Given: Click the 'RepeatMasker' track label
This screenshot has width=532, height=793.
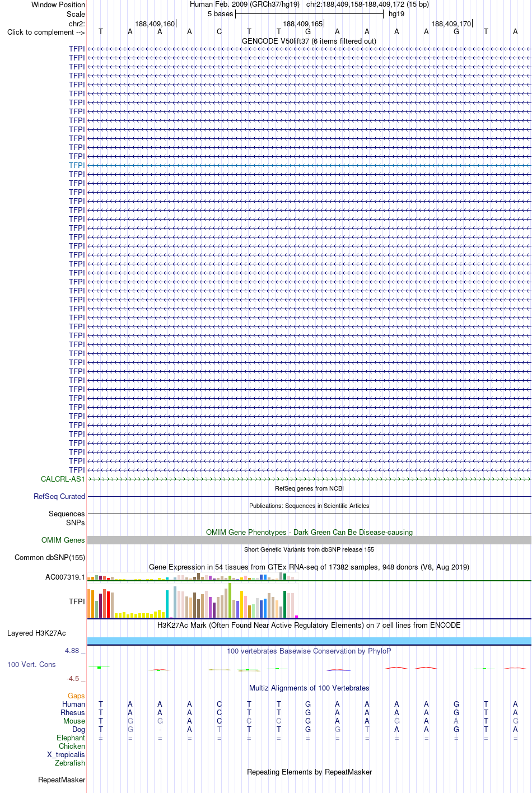Looking at the screenshot, I should click(62, 780).
